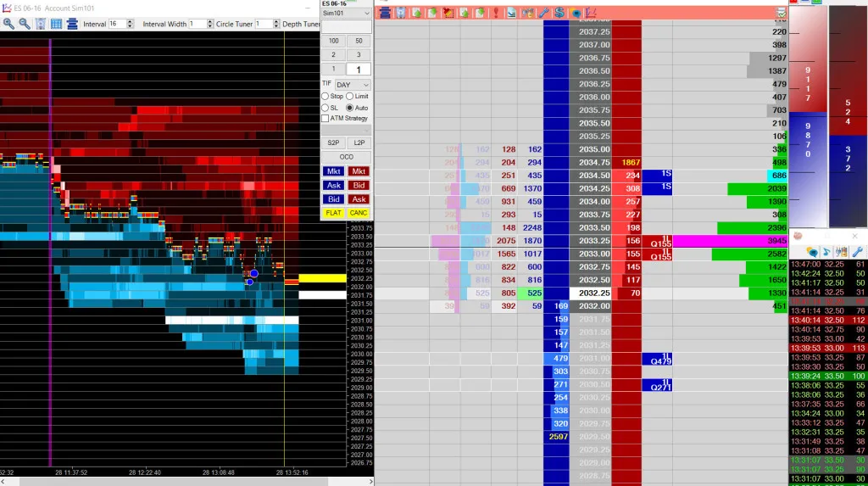This screenshot has height=486, width=868.
Task: Click the red exclamation mark icon
Action: coord(495,13)
